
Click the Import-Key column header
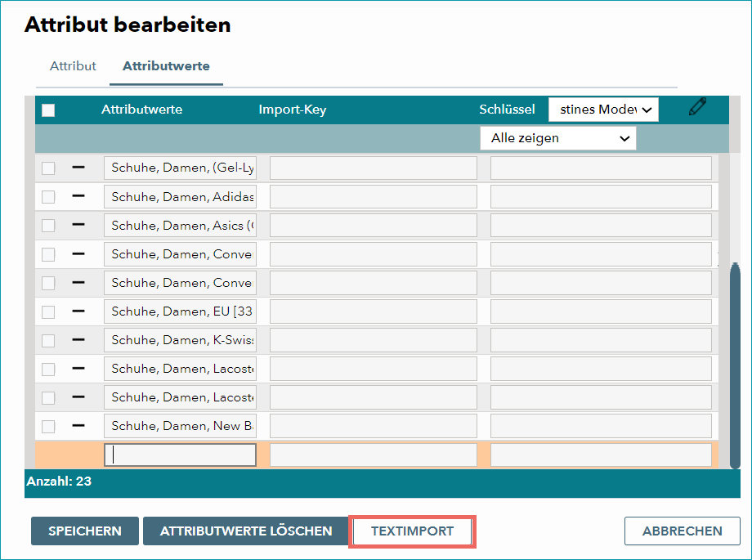pyautogui.click(x=293, y=110)
